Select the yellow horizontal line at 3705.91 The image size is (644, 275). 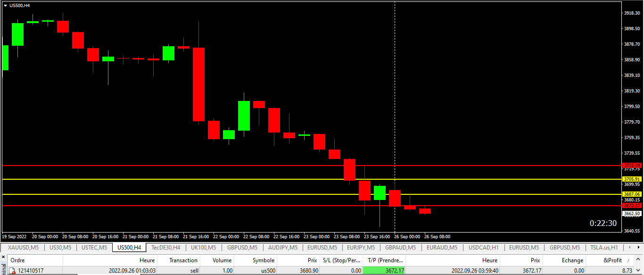click(283, 179)
